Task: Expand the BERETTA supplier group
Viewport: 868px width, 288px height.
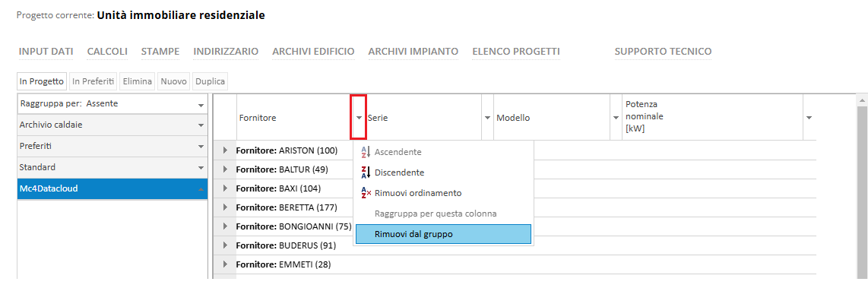Action: [225, 207]
